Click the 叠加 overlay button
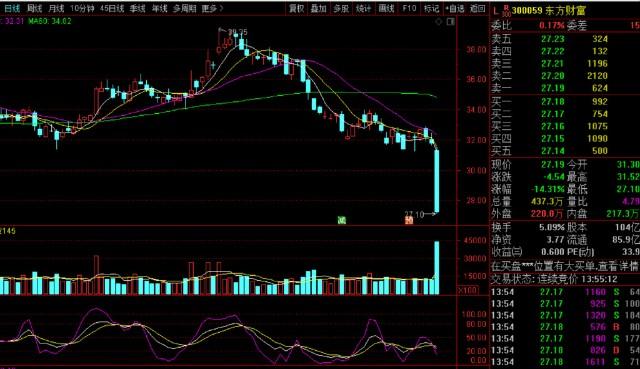Viewport: 640px width, 369px height. coord(318,8)
